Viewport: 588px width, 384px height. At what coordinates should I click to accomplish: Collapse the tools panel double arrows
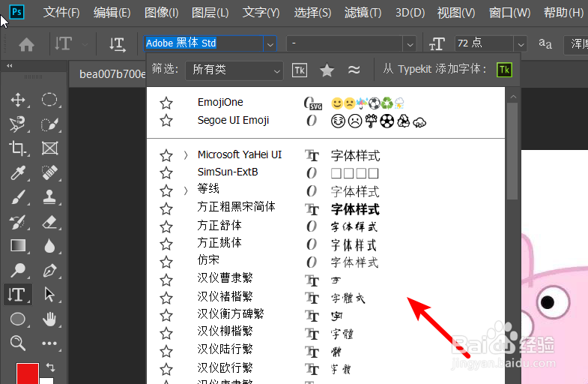pos(10,66)
